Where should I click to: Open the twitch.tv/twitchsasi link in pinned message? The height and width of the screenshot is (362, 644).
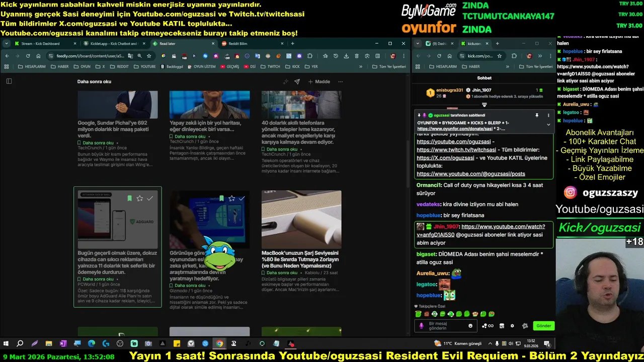(456, 150)
